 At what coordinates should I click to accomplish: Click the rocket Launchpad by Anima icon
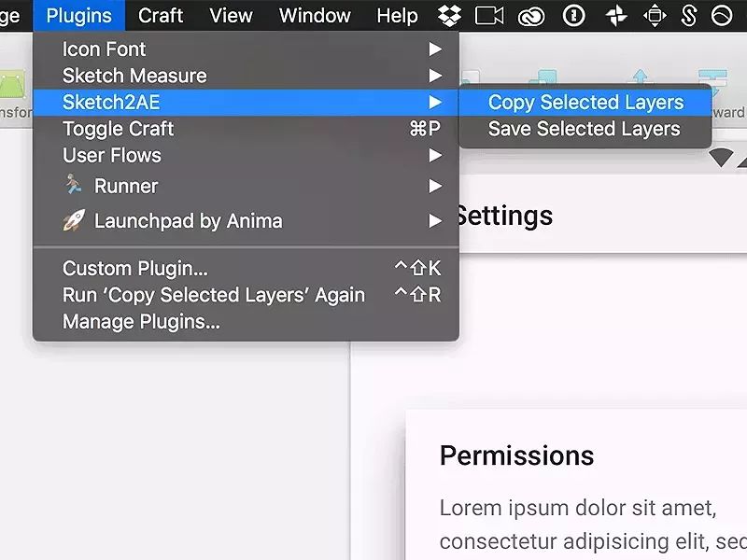tap(74, 220)
